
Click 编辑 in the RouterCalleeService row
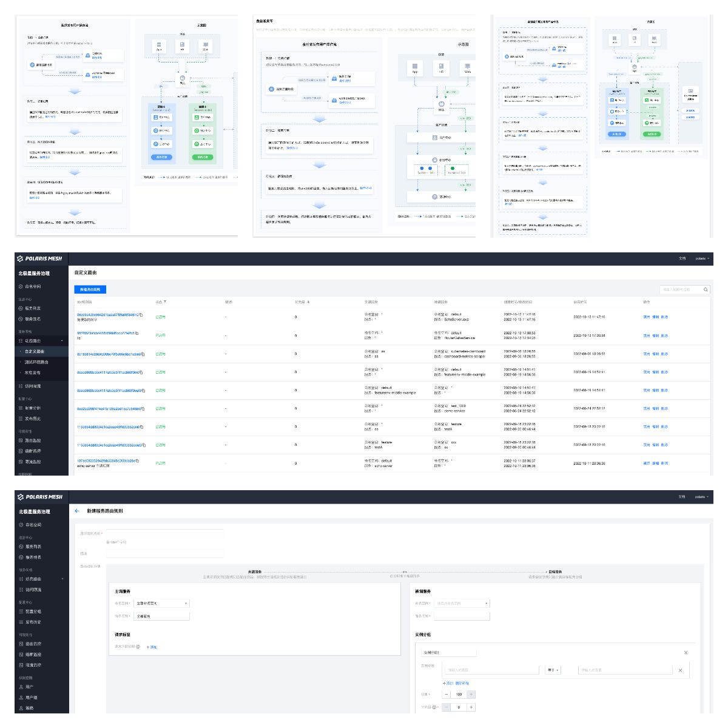(655, 335)
